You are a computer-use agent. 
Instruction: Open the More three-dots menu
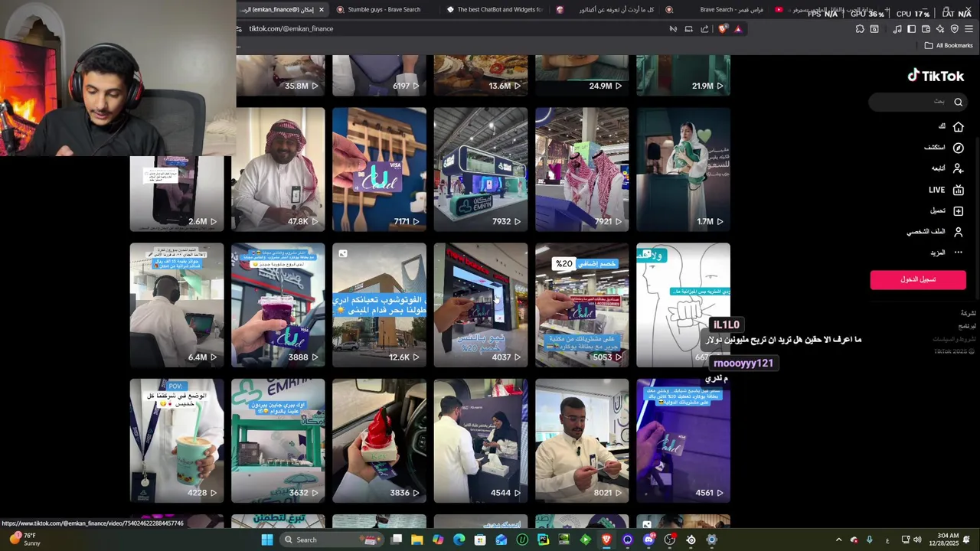click(958, 253)
